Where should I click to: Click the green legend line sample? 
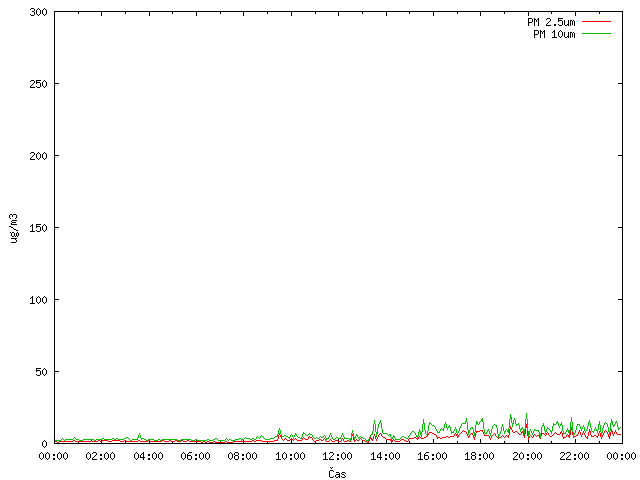596,33
